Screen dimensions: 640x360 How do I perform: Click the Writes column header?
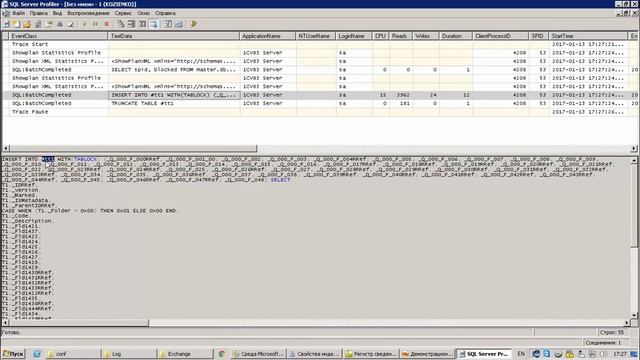pos(426,36)
